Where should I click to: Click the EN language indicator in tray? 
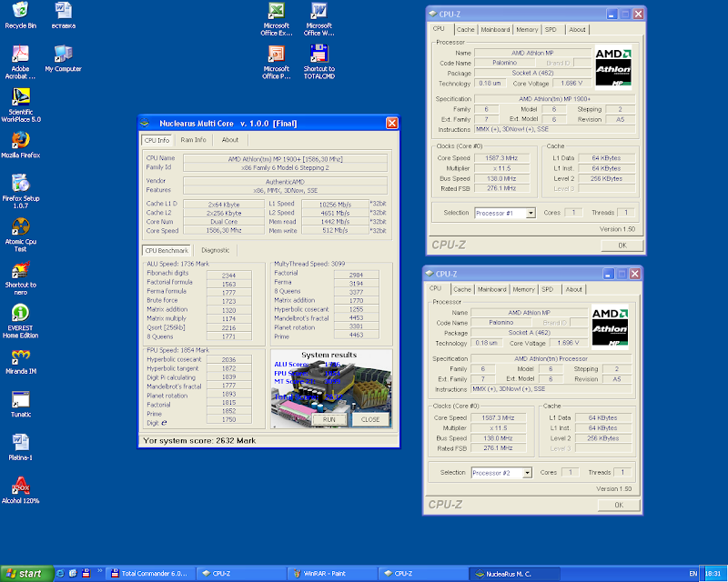(693, 574)
